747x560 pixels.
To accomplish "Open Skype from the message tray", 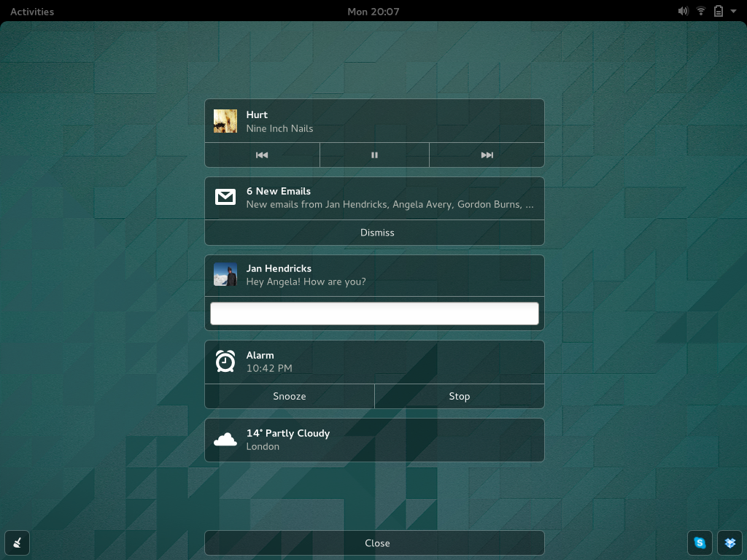I will 700,542.
